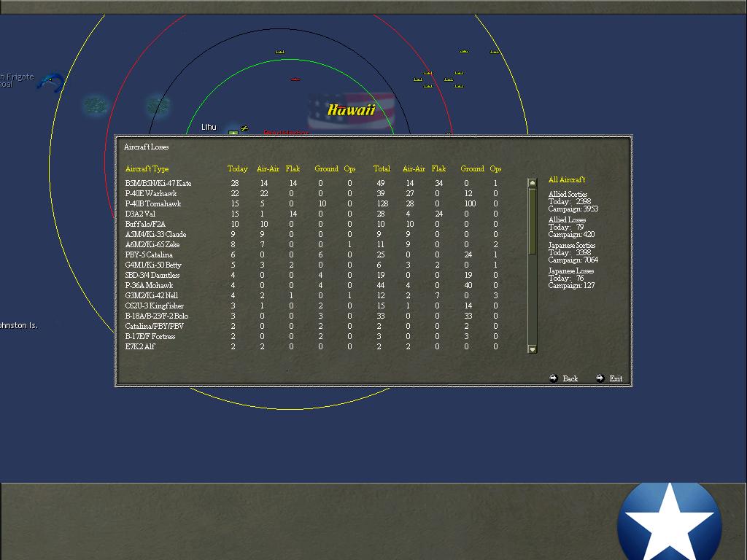This screenshot has height=560, width=747.
Task: Click the green base marker at Lihu
Action: tap(233, 132)
